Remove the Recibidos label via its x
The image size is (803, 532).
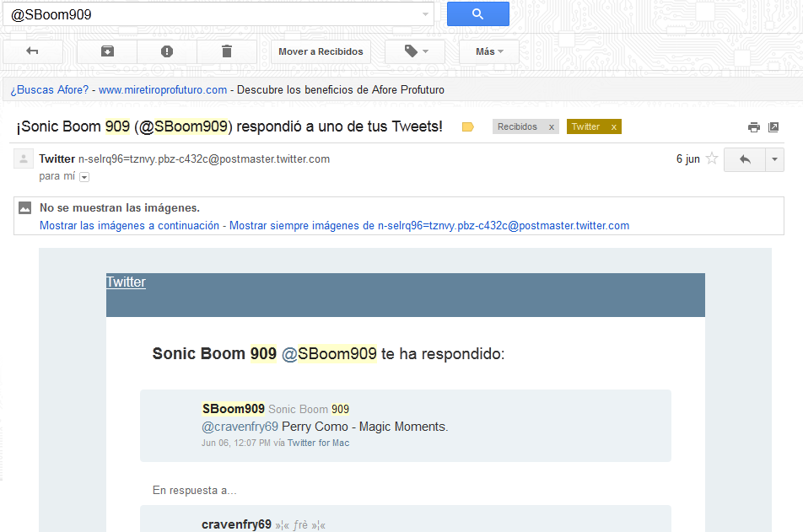point(552,127)
